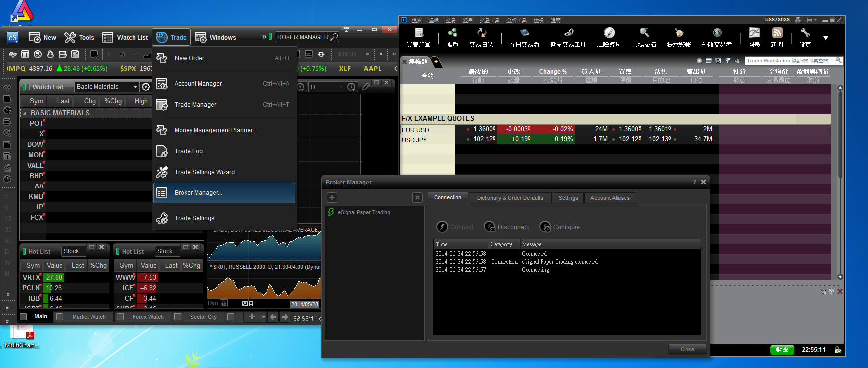Open Stock dropdown in left Hot List

click(x=73, y=251)
